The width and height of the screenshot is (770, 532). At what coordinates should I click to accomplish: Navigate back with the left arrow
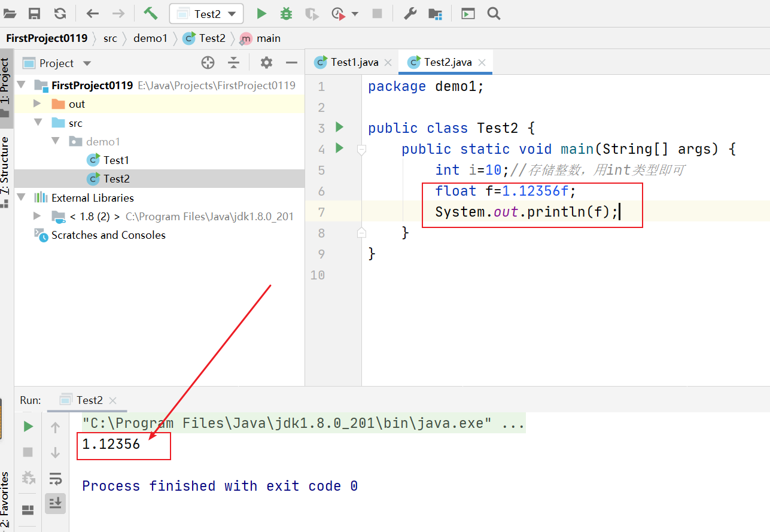pyautogui.click(x=92, y=13)
